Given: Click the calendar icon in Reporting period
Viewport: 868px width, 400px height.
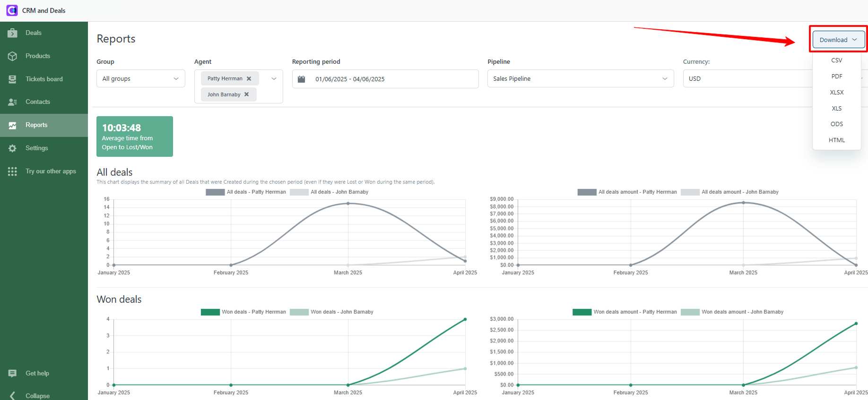Looking at the screenshot, I should click(x=302, y=79).
